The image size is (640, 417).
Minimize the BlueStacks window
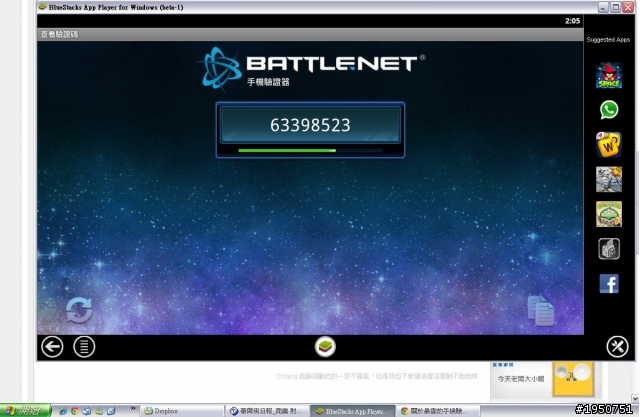pyautogui.click(x=603, y=7)
